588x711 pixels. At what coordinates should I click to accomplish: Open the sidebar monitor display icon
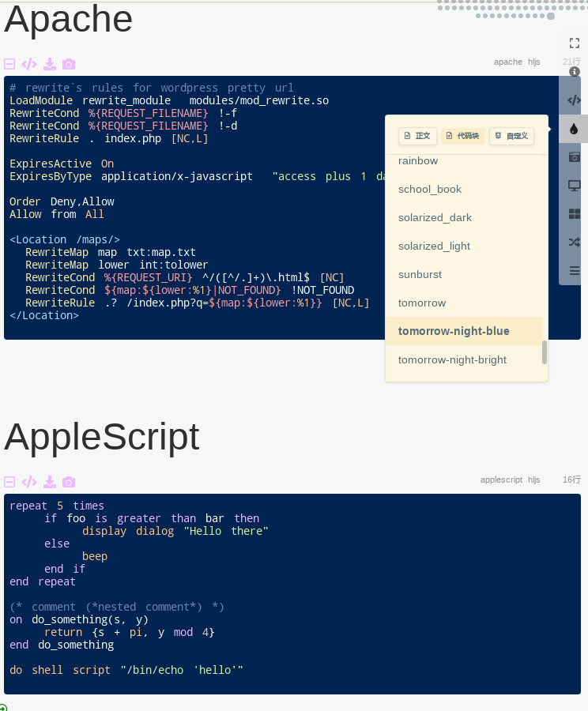tap(574, 186)
